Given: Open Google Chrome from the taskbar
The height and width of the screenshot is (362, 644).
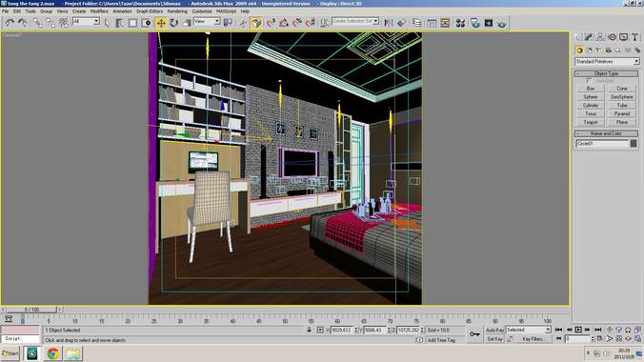Looking at the screenshot, I should (x=52, y=353).
